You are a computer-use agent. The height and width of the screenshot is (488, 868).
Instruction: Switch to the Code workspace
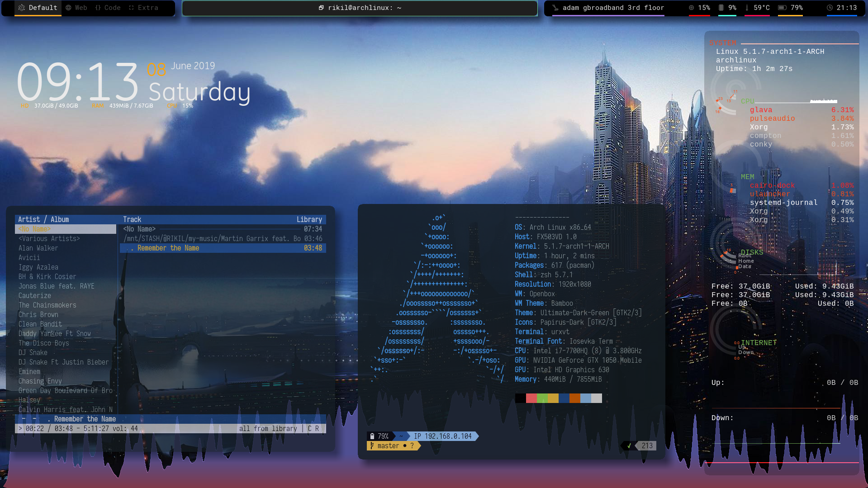(x=108, y=8)
